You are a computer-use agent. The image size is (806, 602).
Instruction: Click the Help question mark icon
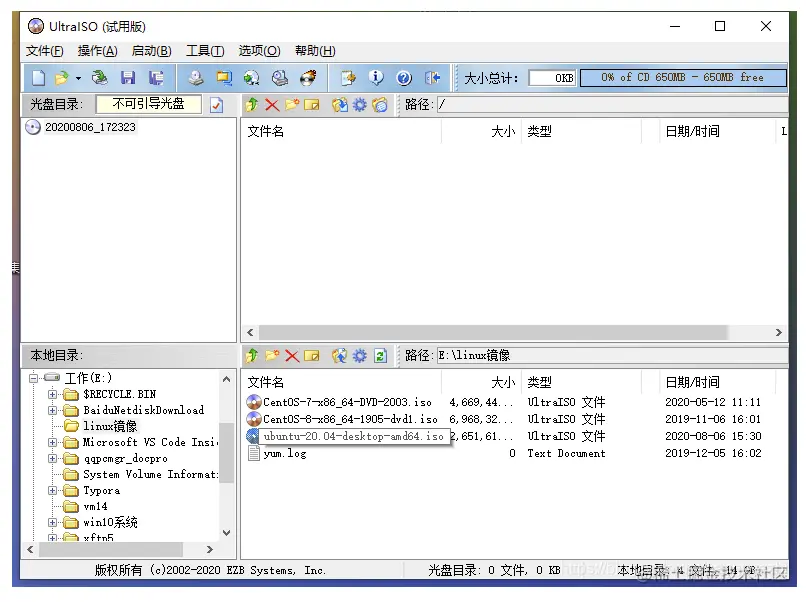click(x=404, y=78)
